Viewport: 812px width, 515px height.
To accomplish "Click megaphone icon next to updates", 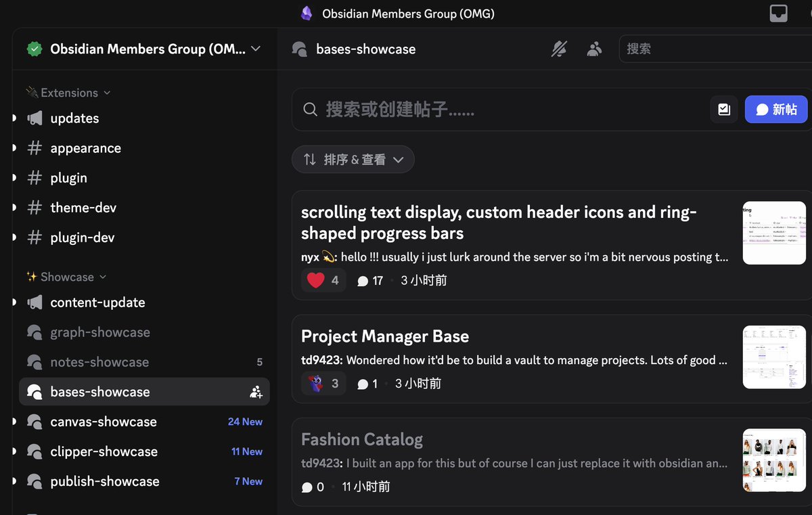I will [35, 118].
